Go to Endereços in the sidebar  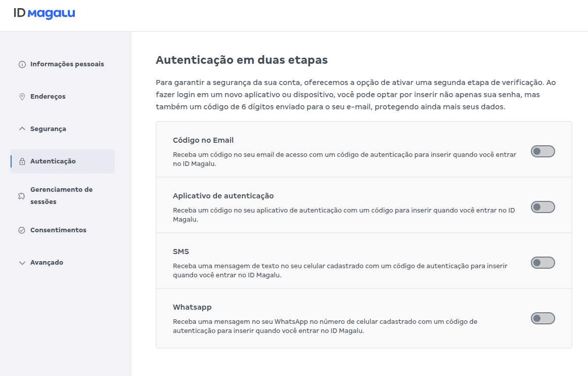pos(48,97)
